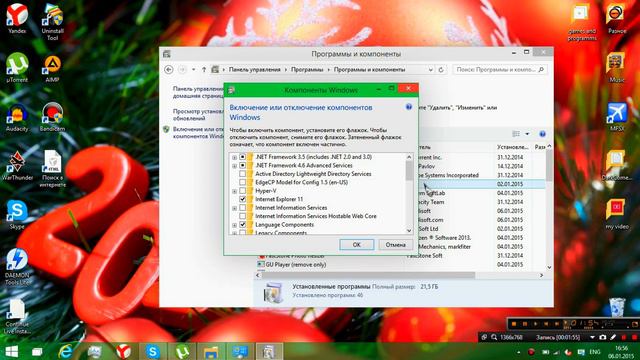Select the 'my video' desktop folder
640x360 pixels.
coord(617,215)
